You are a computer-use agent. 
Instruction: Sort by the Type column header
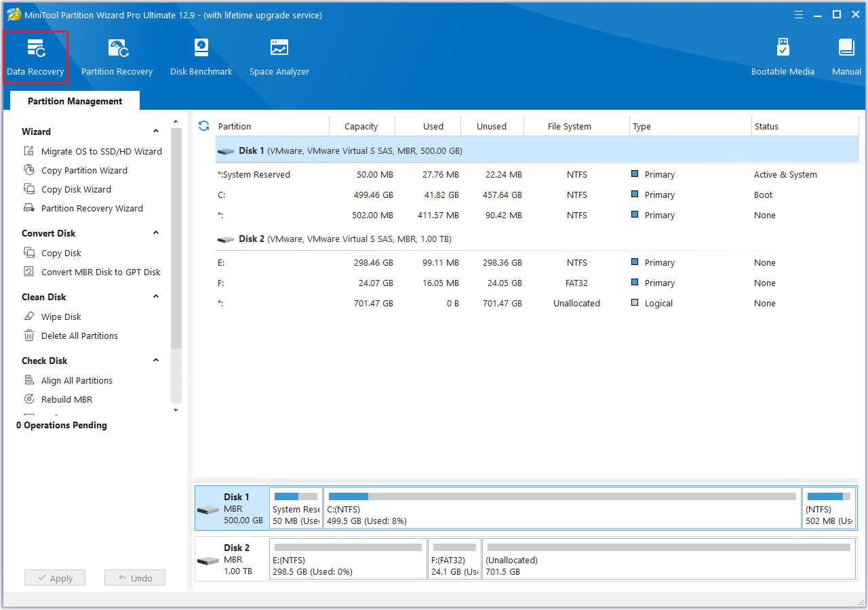pyautogui.click(x=690, y=126)
